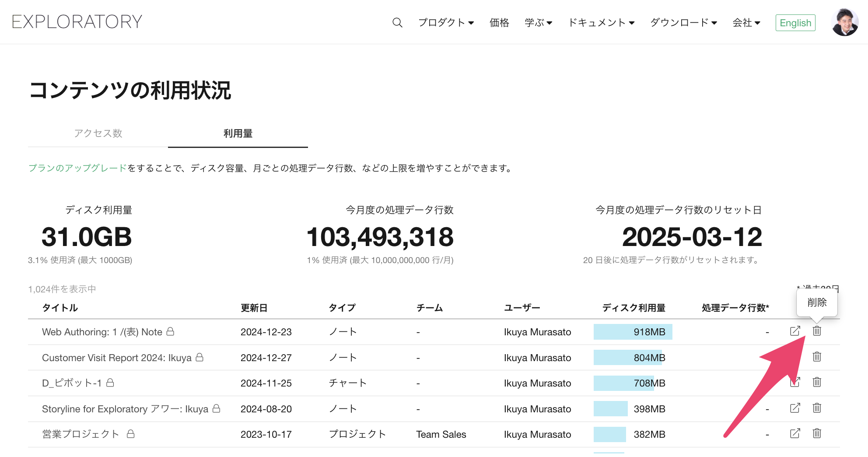This screenshot has width=868, height=457.
Task: Delete the 営業プロジェクト project via trash icon
Action: [817, 433]
